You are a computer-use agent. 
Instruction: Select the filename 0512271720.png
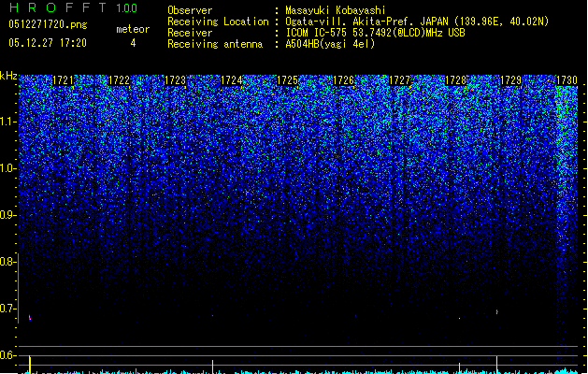[48, 25]
